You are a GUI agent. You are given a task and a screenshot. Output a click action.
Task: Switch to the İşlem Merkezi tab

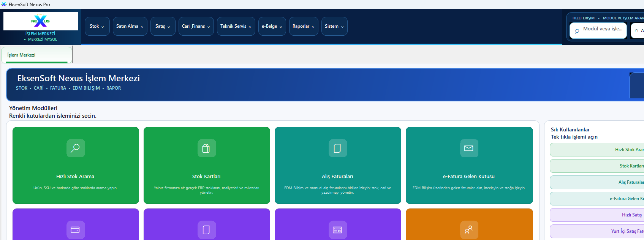pos(37,55)
